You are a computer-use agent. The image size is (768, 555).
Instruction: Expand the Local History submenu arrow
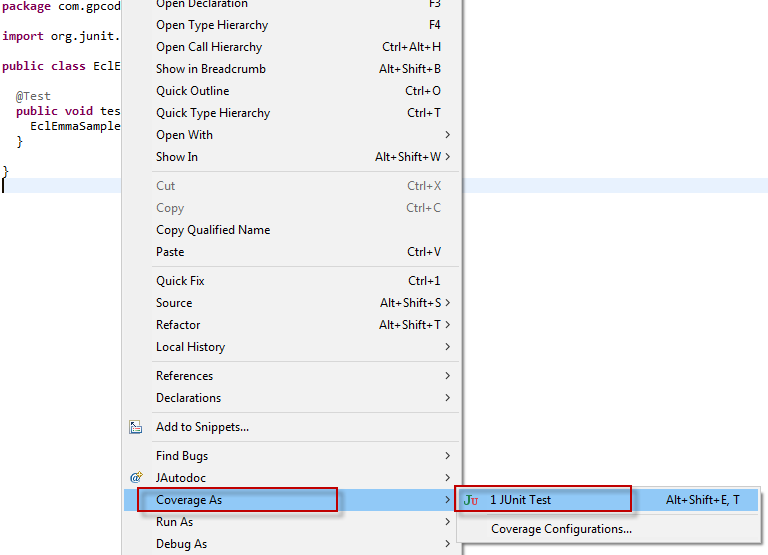click(x=447, y=347)
